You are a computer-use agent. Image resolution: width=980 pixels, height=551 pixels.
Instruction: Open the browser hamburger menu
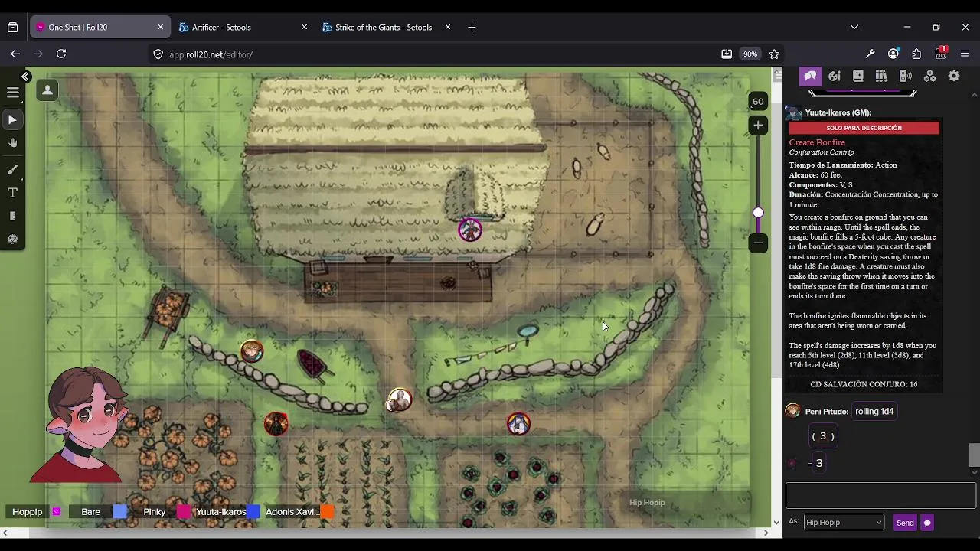pyautogui.click(x=965, y=54)
